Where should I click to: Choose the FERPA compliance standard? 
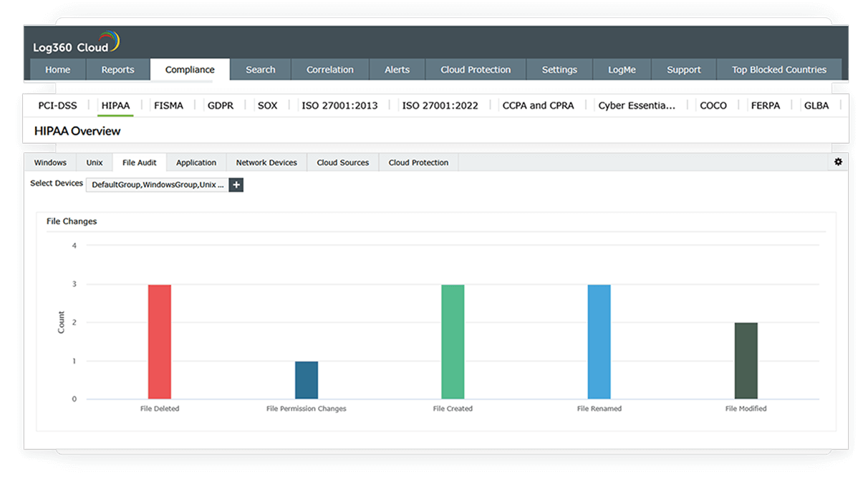(x=766, y=105)
